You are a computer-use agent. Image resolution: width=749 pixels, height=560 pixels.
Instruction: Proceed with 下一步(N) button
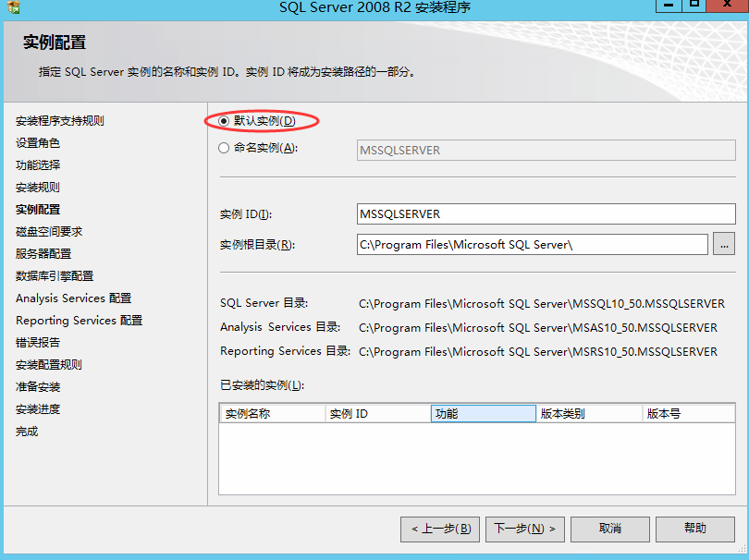click(x=525, y=529)
